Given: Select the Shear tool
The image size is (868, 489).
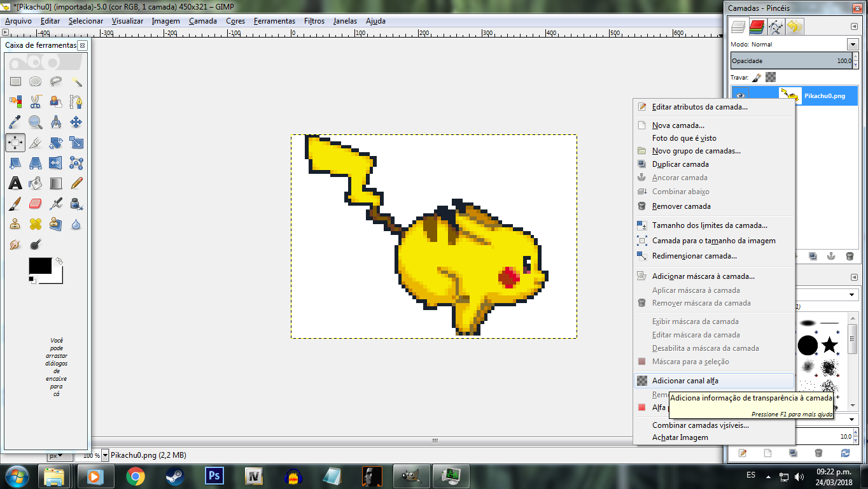Looking at the screenshot, I should tap(15, 163).
